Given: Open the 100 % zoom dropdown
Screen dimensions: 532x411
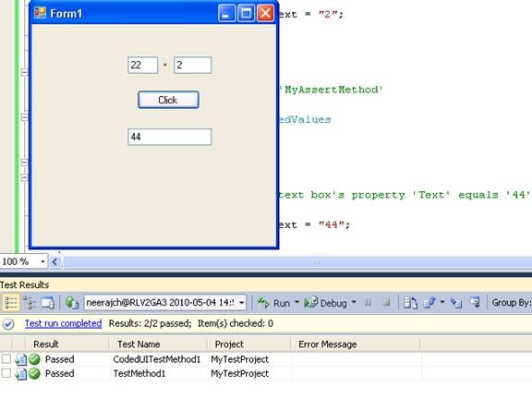Looking at the screenshot, I should tap(42, 261).
